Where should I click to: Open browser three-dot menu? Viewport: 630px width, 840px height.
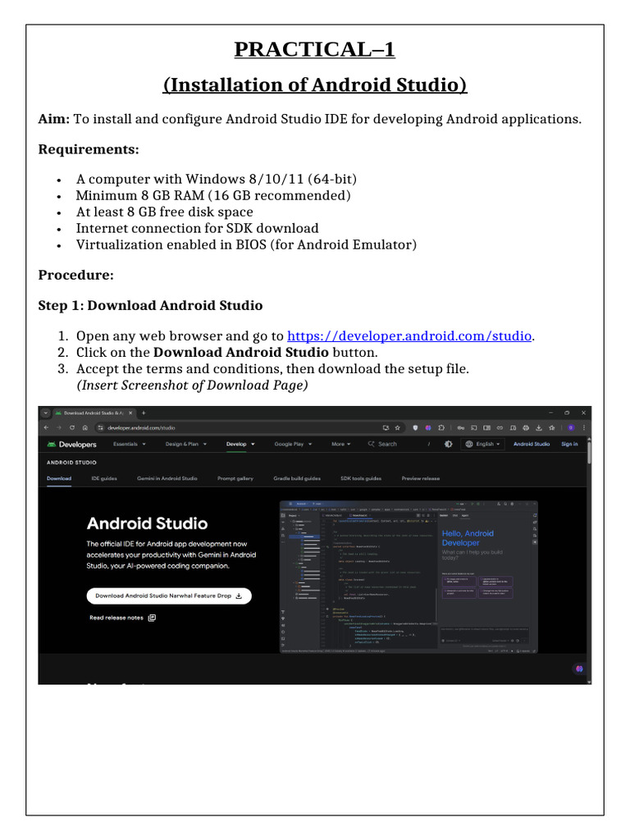[x=584, y=427]
